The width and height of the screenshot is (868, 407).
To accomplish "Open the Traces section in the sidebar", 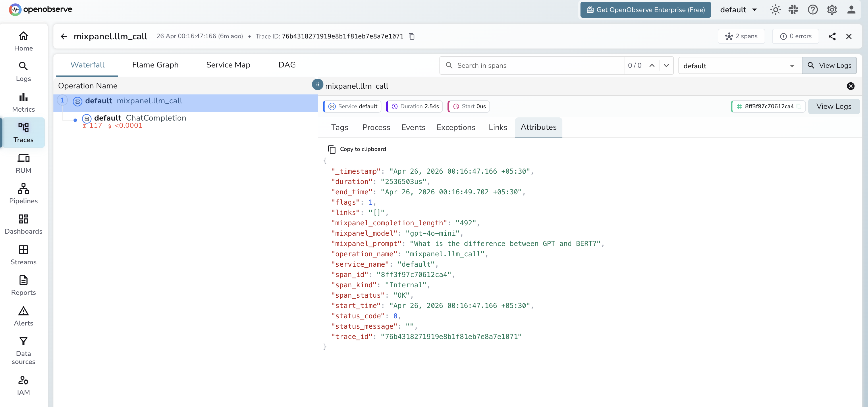I will click(23, 133).
